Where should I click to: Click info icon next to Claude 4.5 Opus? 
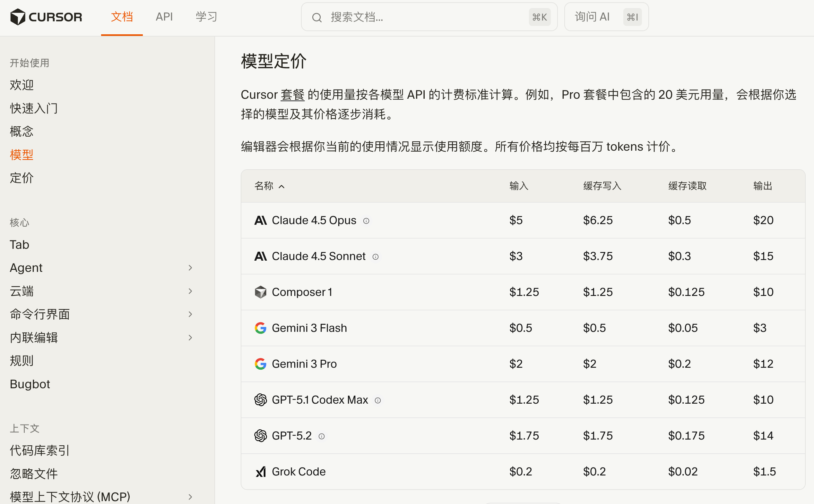click(x=366, y=221)
